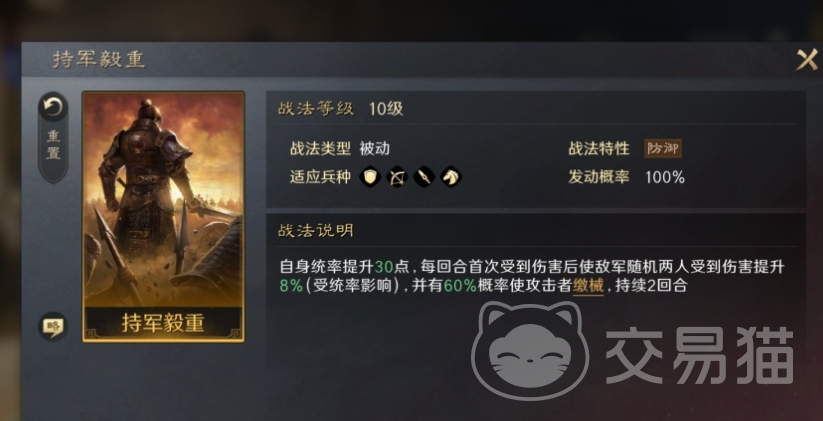Open the 持军毅重 skill card artwork
Screen dimensions: 823x421
(163, 199)
